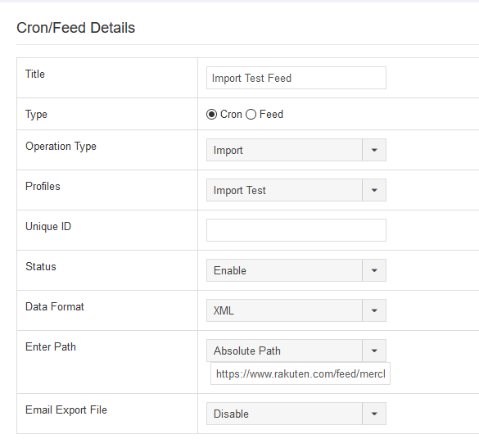Expand the Data Format dropdown arrow

click(374, 310)
